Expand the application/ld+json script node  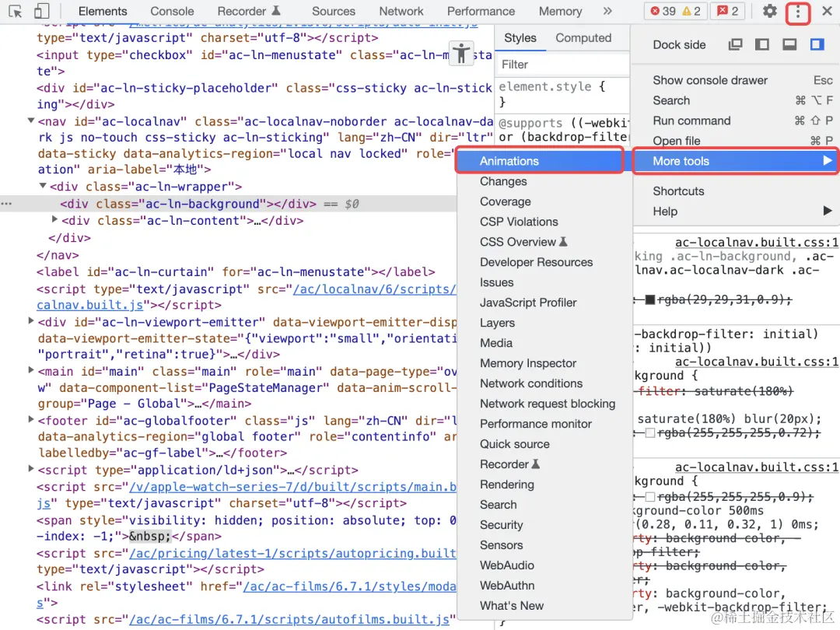coord(30,469)
